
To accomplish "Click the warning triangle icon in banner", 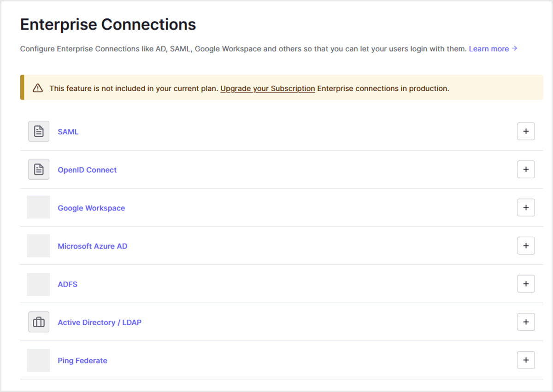I will (38, 88).
